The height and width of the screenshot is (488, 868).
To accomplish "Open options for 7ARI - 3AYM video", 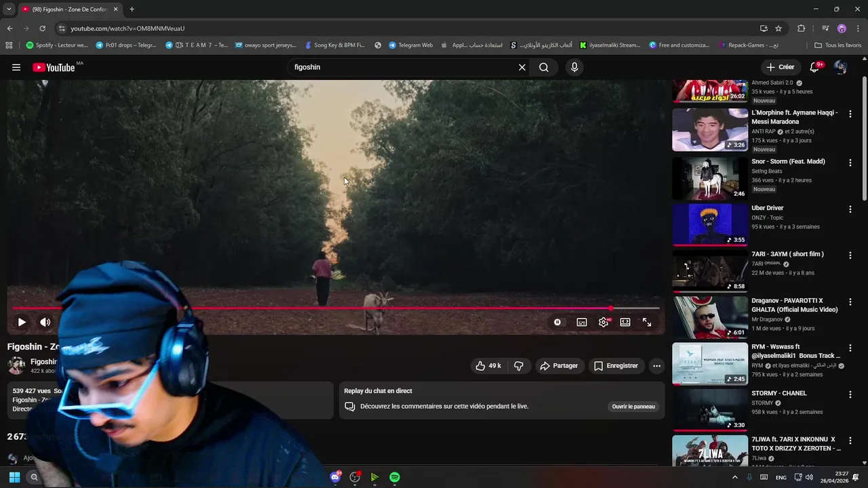I will [850, 256].
